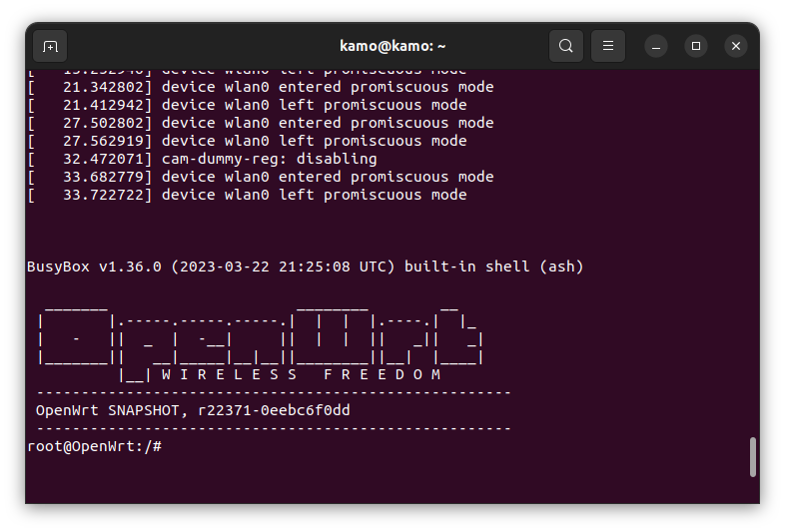
Task: Click the WIRELESS FREEDOM banner text
Action: point(302,374)
